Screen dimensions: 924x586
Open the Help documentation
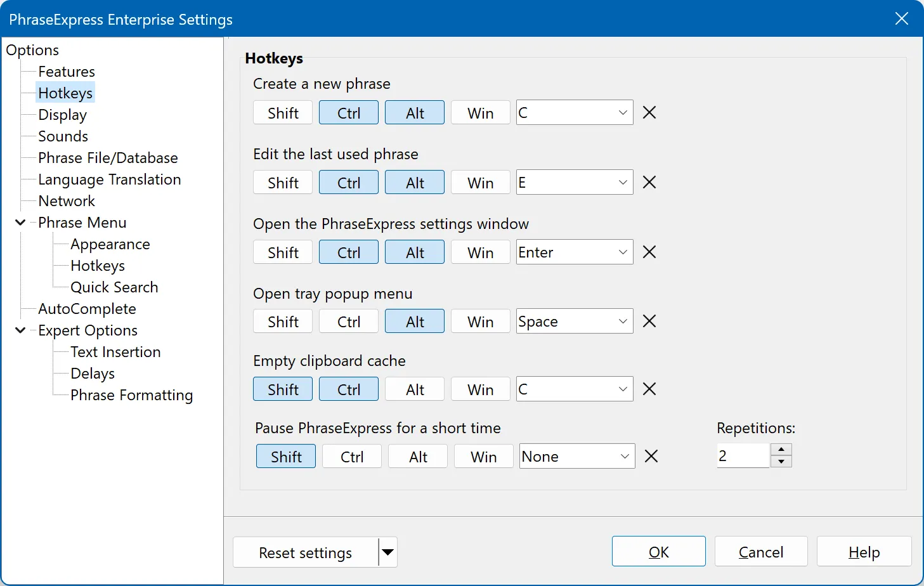(x=864, y=551)
